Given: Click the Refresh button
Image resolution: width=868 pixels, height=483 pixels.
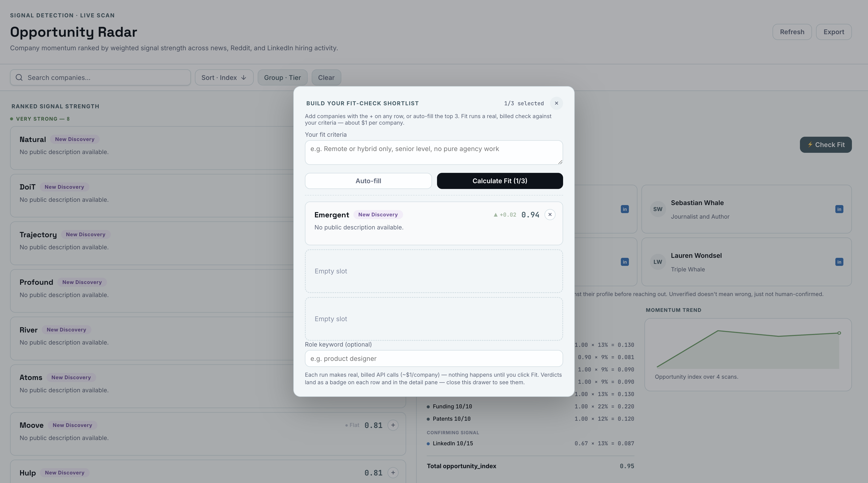Looking at the screenshot, I should tap(792, 32).
